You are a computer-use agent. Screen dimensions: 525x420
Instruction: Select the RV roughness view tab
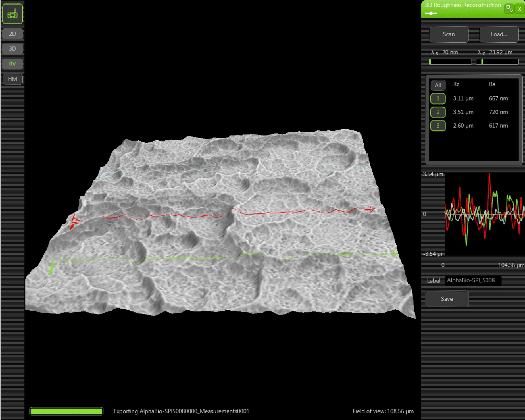pos(13,64)
